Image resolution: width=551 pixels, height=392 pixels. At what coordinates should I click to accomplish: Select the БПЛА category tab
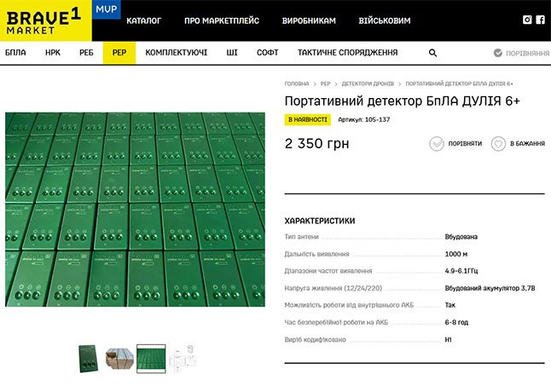click(x=15, y=53)
